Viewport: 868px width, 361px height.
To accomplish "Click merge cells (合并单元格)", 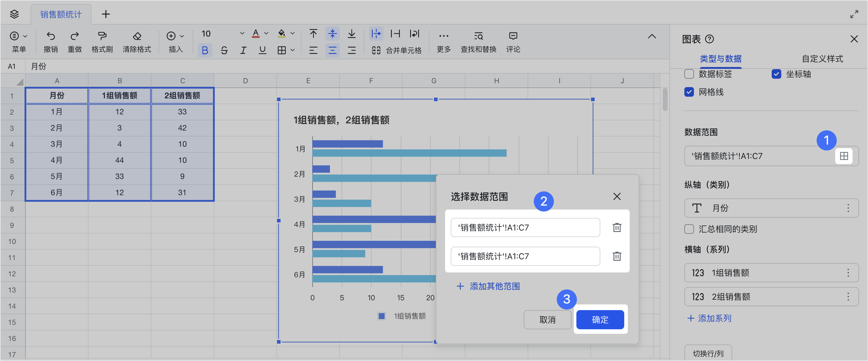I will tap(397, 50).
